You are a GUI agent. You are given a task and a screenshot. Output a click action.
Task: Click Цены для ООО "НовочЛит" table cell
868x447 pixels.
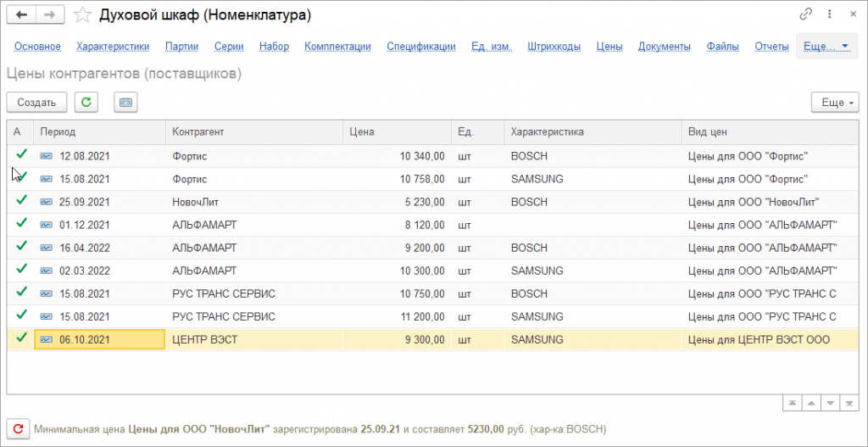point(770,202)
